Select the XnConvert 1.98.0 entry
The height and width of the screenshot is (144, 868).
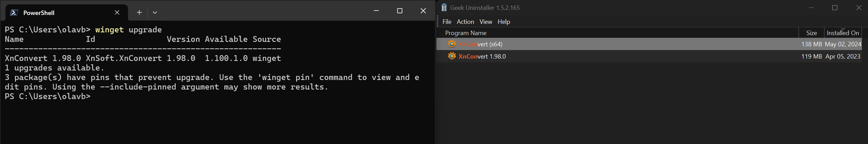tap(482, 57)
